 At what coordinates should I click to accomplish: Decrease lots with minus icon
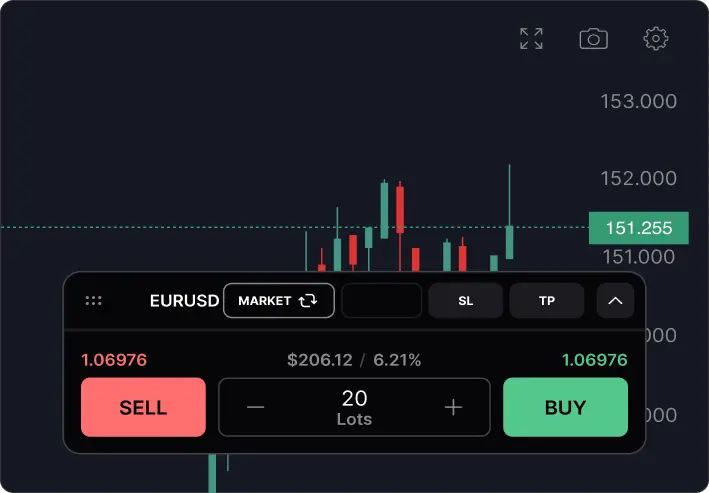point(255,407)
